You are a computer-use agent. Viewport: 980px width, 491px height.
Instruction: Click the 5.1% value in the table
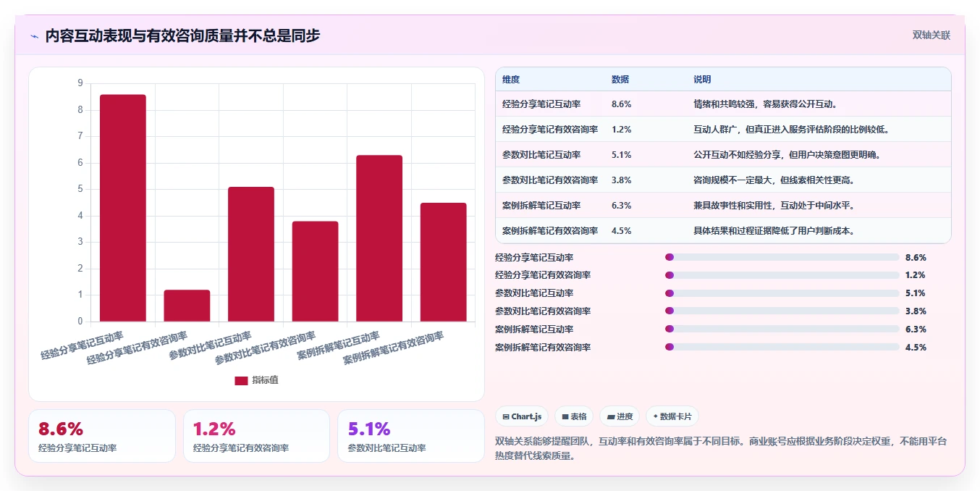[x=622, y=155]
